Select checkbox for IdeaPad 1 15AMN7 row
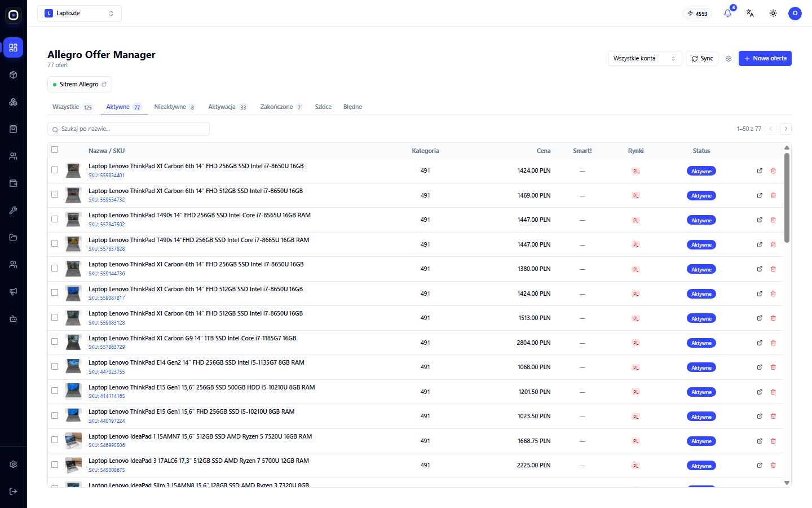Image resolution: width=812 pixels, height=508 pixels. point(55,440)
